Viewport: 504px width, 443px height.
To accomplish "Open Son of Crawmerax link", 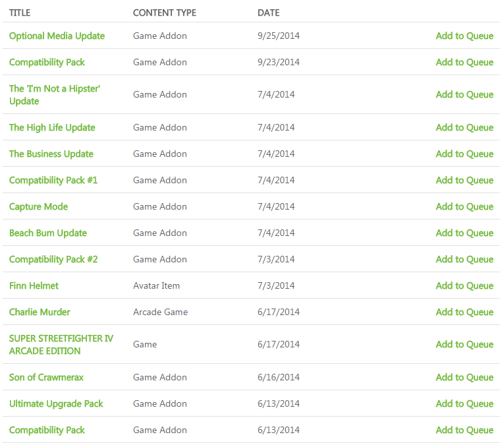I will (46, 377).
